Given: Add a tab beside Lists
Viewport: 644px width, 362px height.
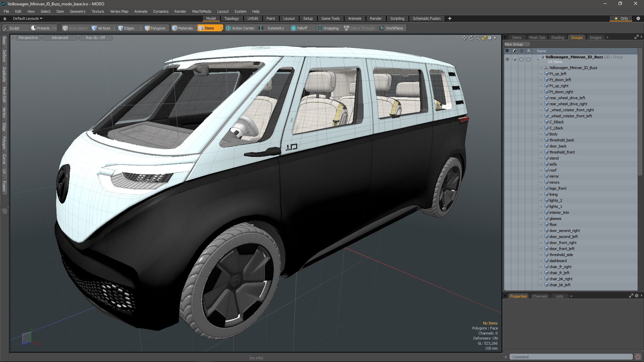Looking at the screenshot, I should click(571, 296).
